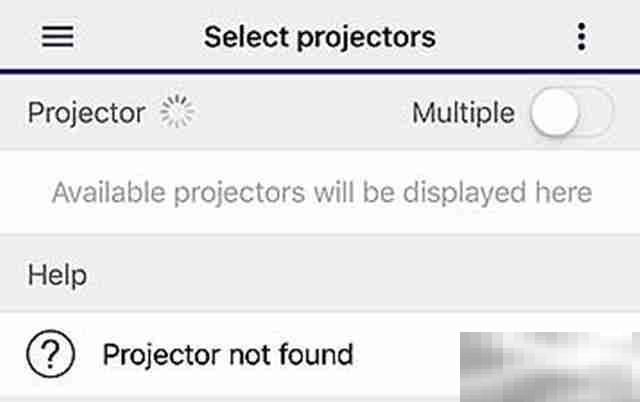
Task: Click the "Select projectors" title
Action: (x=320, y=37)
